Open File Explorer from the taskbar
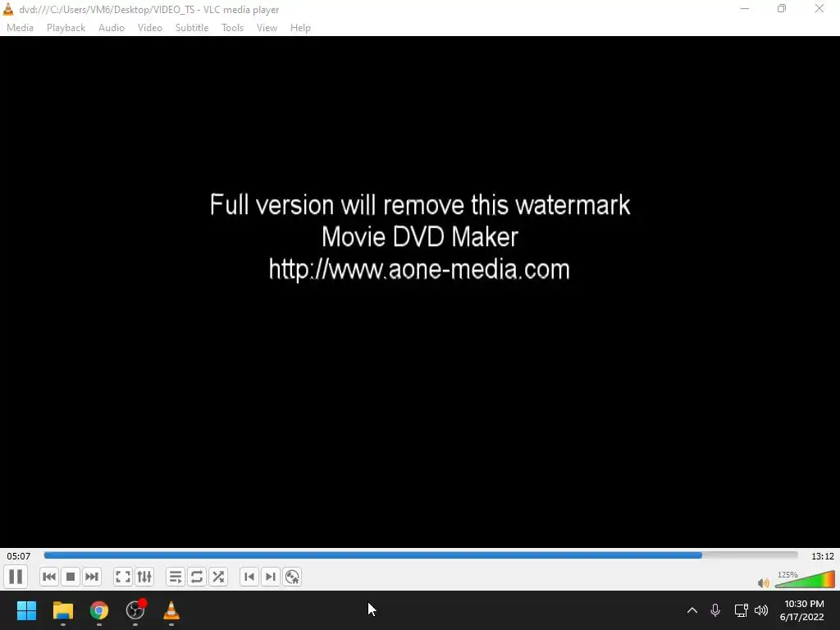Image resolution: width=840 pixels, height=630 pixels. point(62,610)
